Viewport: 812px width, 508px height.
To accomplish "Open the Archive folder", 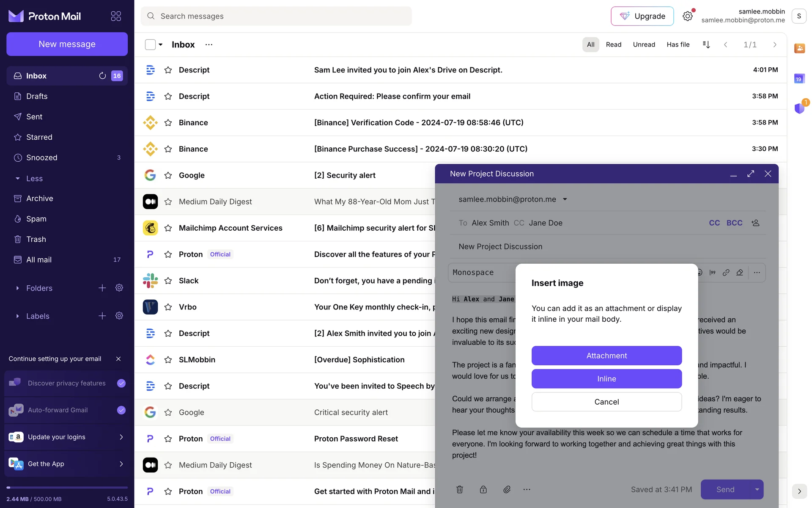I will (39, 199).
